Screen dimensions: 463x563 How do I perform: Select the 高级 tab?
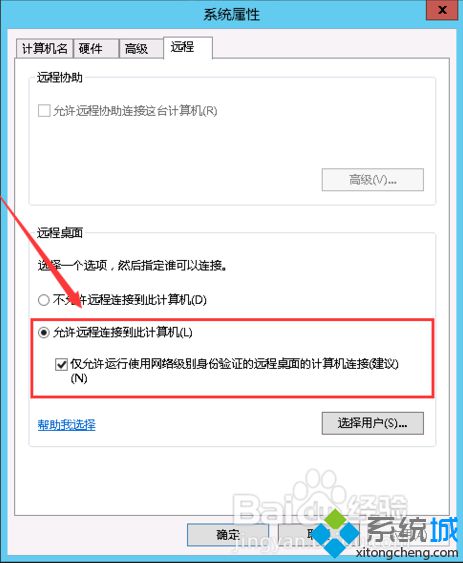click(x=140, y=48)
